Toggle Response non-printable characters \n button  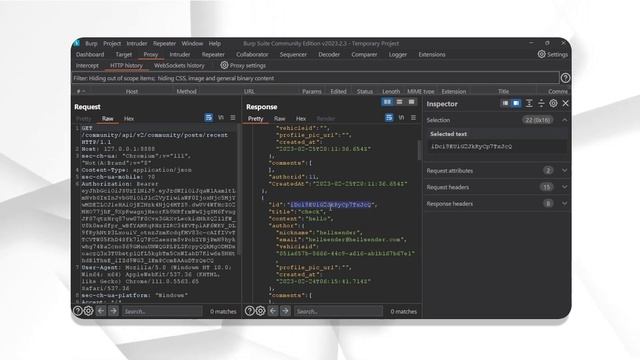pyautogui.click(x=401, y=118)
